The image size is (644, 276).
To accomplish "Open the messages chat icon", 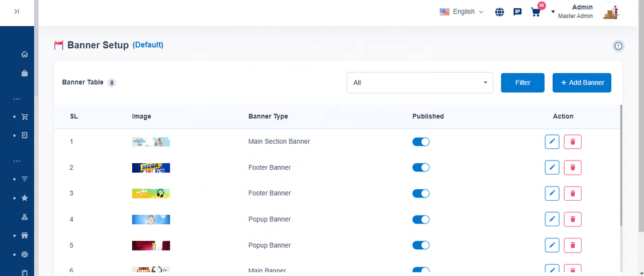I will [517, 11].
